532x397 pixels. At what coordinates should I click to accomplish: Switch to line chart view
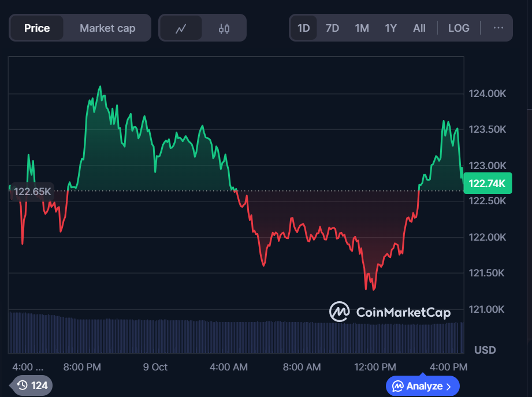pos(181,28)
